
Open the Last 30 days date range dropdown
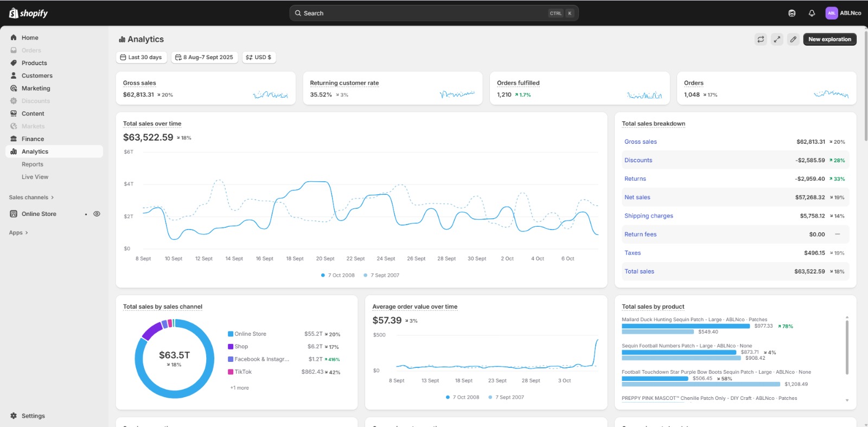click(x=141, y=57)
